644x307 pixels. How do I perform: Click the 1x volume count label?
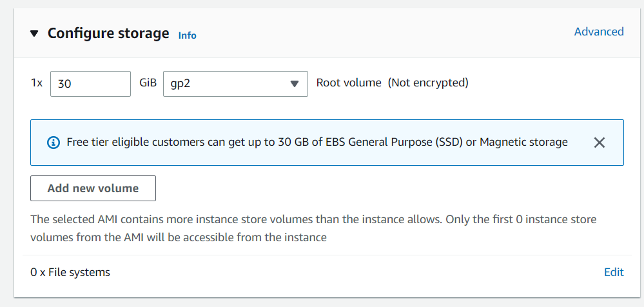pos(37,83)
